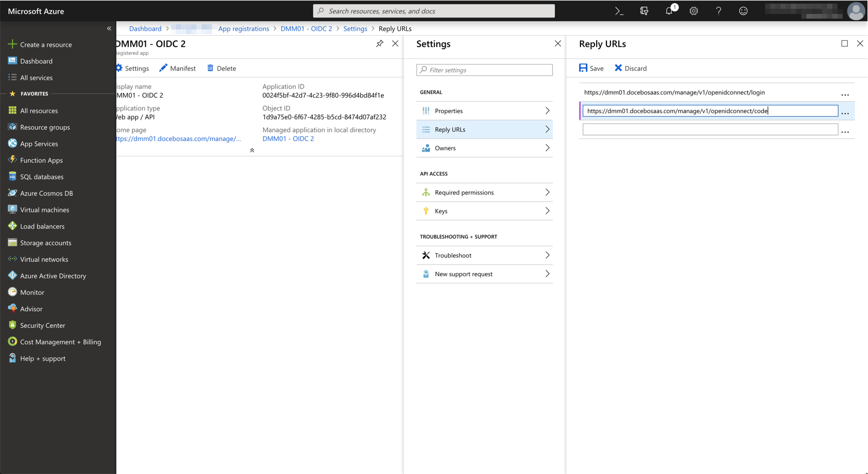Discard the Reply URLs changes
Image resolution: width=868 pixels, height=474 pixels.
(x=630, y=68)
